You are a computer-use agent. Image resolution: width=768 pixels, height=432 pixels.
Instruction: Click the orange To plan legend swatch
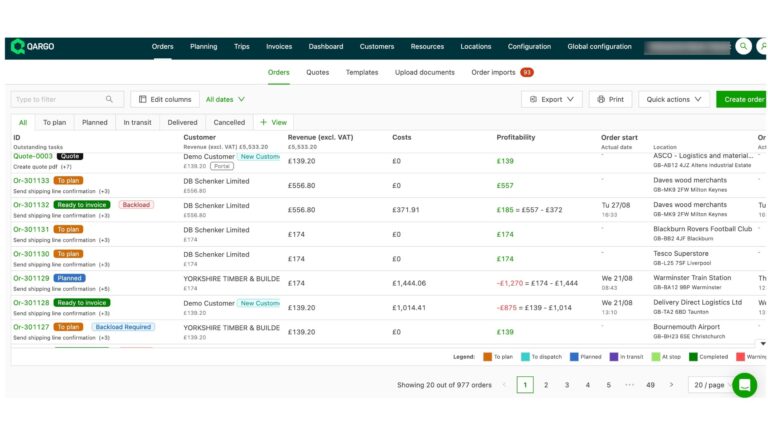pyautogui.click(x=486, y=356)
